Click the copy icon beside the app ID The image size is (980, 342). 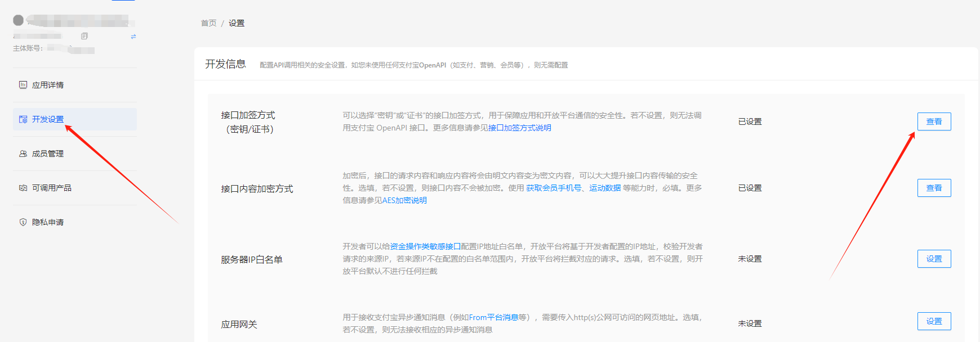click(x=84, y=36)
